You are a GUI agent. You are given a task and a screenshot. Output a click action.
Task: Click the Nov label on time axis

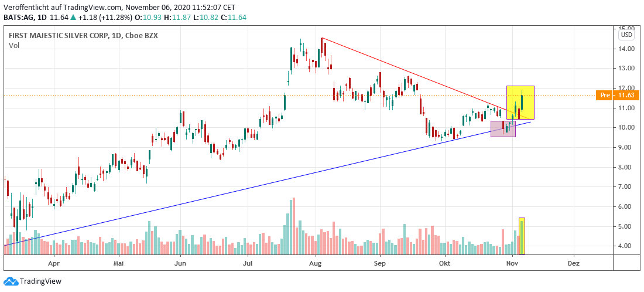click(x=512, y=263)
